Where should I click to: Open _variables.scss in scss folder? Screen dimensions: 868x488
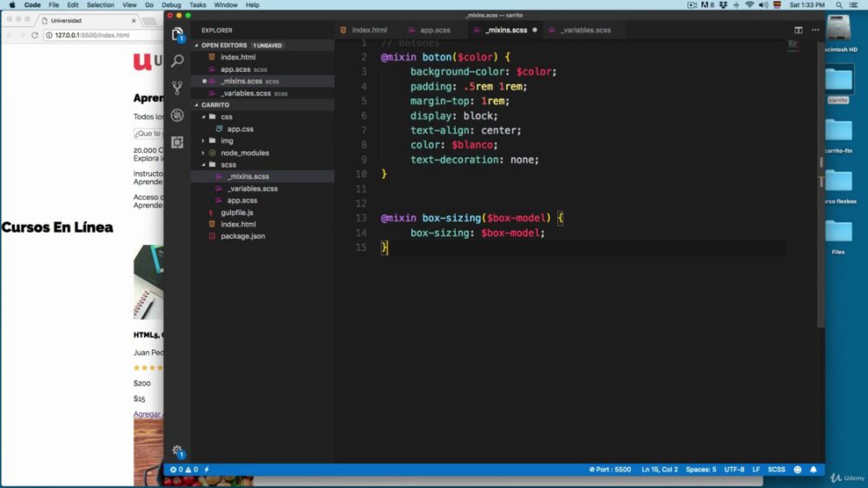pyautogui.click(x=253, y=189)
